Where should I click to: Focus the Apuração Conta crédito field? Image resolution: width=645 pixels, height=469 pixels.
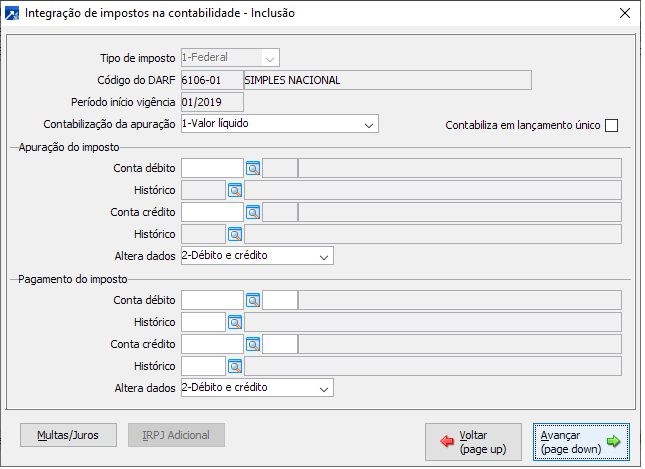coord(212,212)
